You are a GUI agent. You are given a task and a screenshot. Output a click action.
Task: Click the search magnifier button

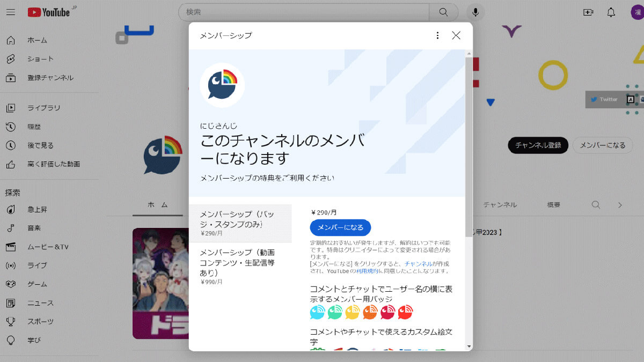[443, 12]
